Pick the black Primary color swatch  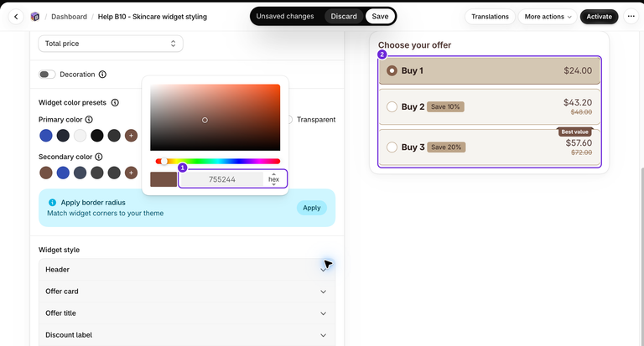pos(97,136)
